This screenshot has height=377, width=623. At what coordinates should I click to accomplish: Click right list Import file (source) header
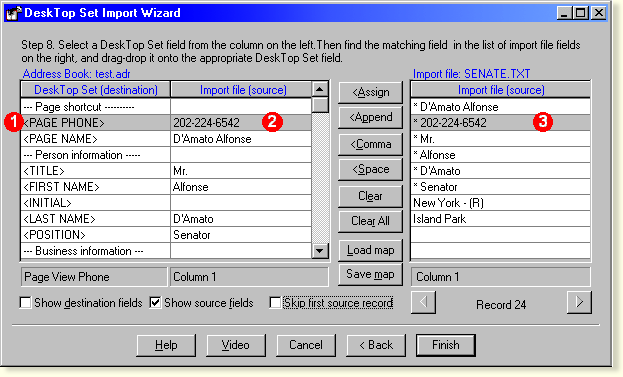click(x=501, y=90)
